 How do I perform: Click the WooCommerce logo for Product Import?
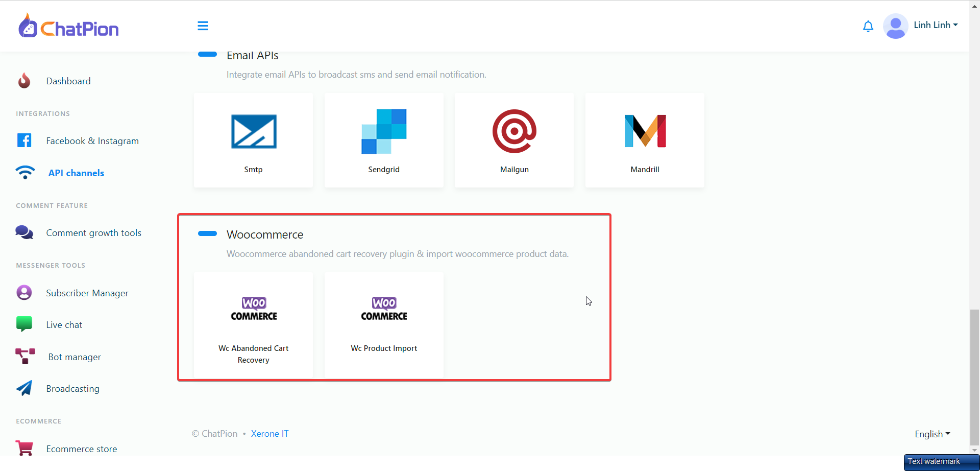tap(384, 309)
